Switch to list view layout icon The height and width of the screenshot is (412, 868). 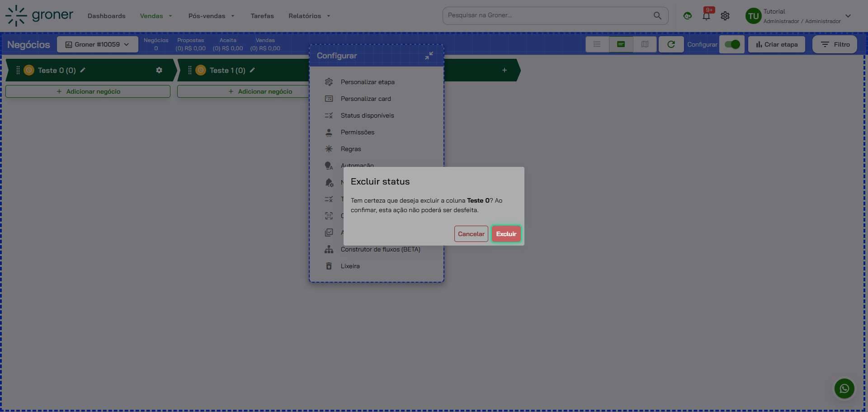coord(597,44)
